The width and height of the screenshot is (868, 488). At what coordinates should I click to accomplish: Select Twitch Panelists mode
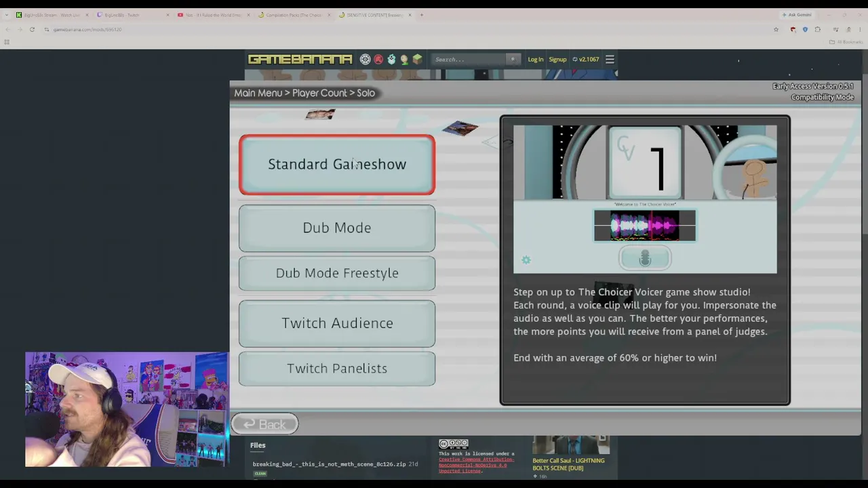point(337,369)
